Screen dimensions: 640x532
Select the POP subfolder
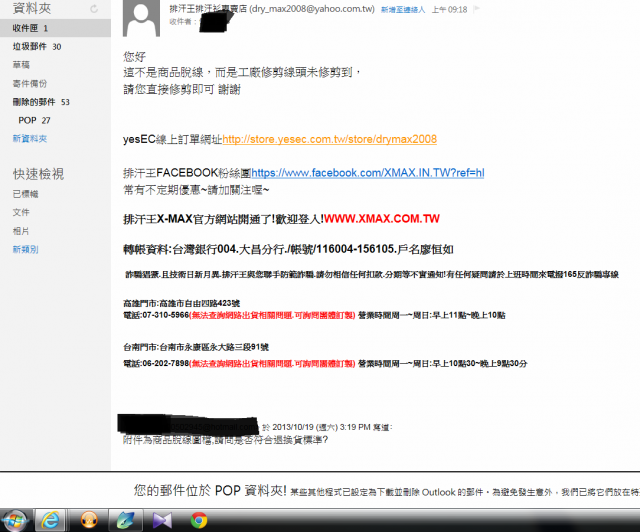coord(34,120)
